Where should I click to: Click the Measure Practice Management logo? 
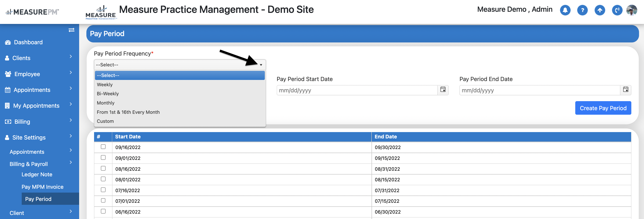[x=101, y=12]
